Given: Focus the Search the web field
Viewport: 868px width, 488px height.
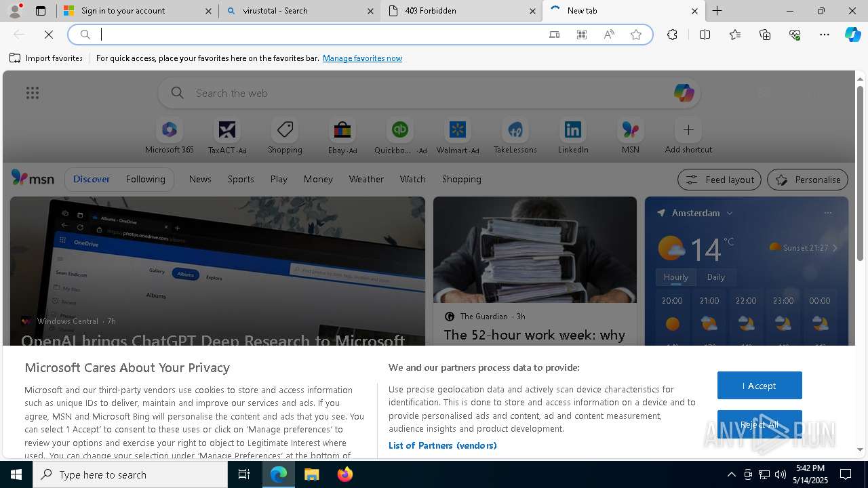Looking at the screenshot, I should 429,93.
